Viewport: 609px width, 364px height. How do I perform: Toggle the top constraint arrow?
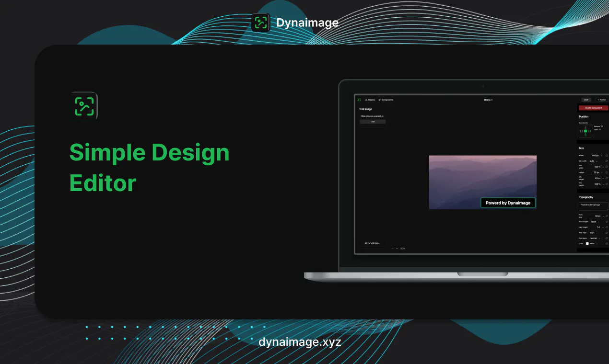tap(586, 127)
